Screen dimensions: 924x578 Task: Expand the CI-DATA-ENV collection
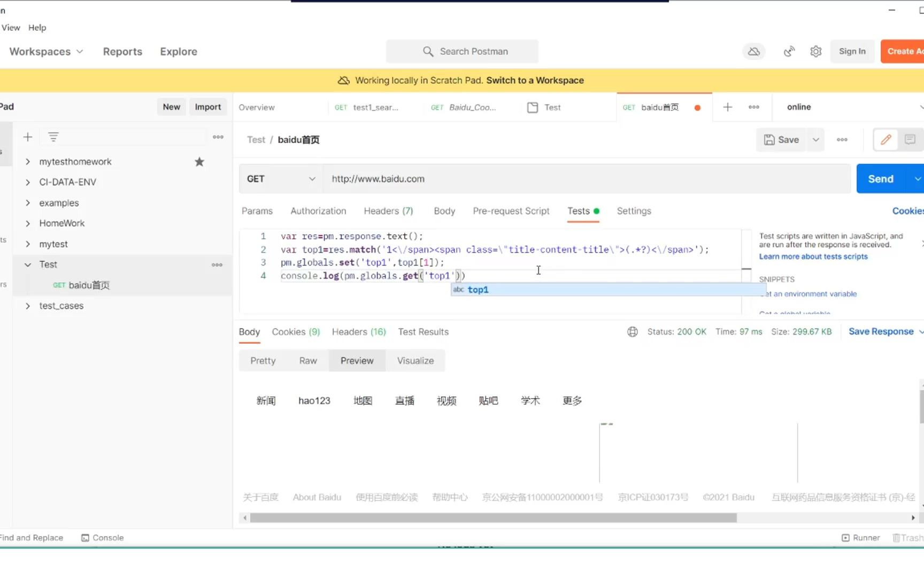(x=28, y=182)
